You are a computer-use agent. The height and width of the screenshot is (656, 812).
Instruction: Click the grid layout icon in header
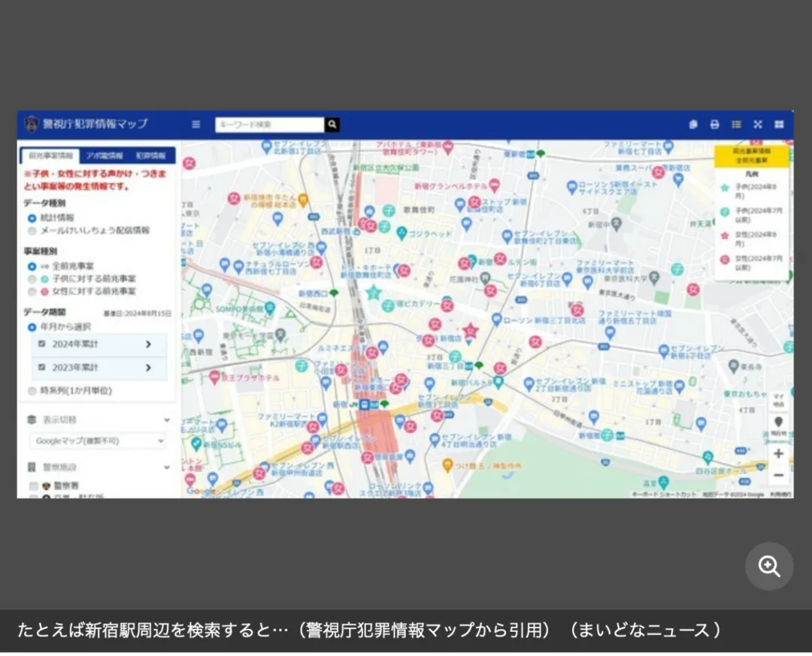[x=779, y=125]
